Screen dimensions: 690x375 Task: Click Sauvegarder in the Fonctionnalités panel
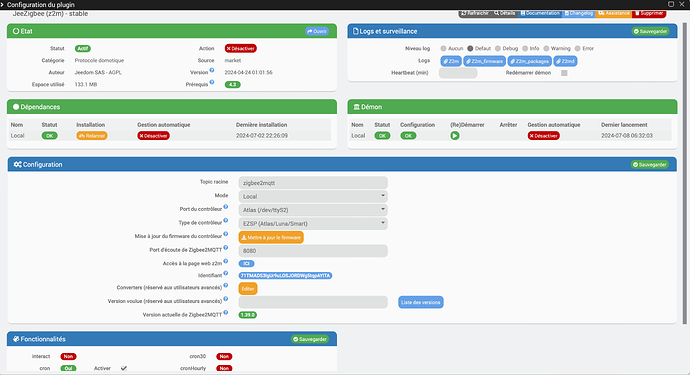tap(310, 339)
